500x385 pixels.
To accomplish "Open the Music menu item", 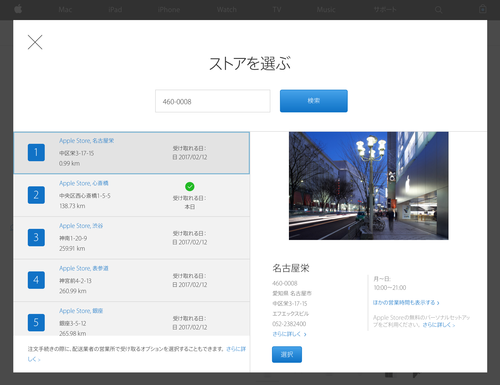I will [326, 10].
